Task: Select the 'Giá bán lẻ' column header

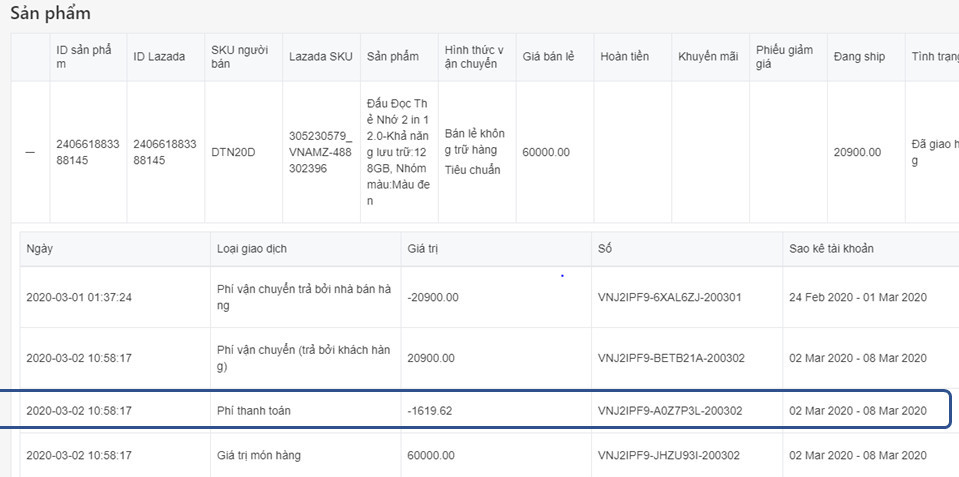Action: pos(548,57)
